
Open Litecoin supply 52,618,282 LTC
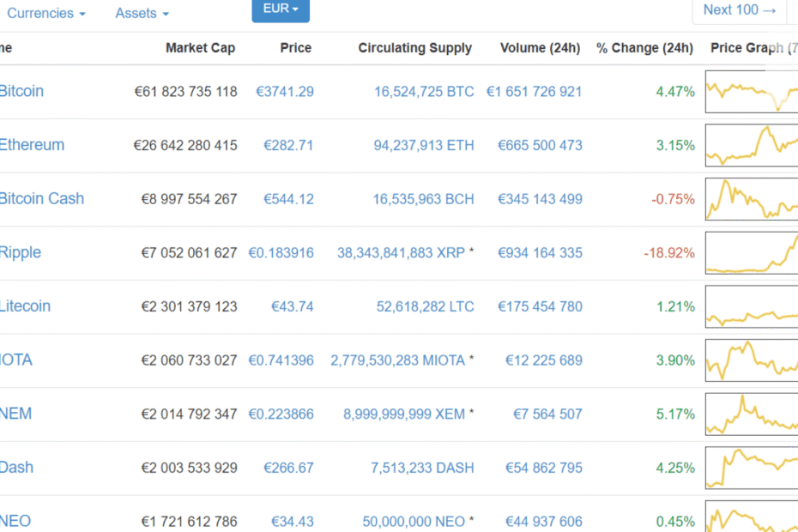coord(425,306)
